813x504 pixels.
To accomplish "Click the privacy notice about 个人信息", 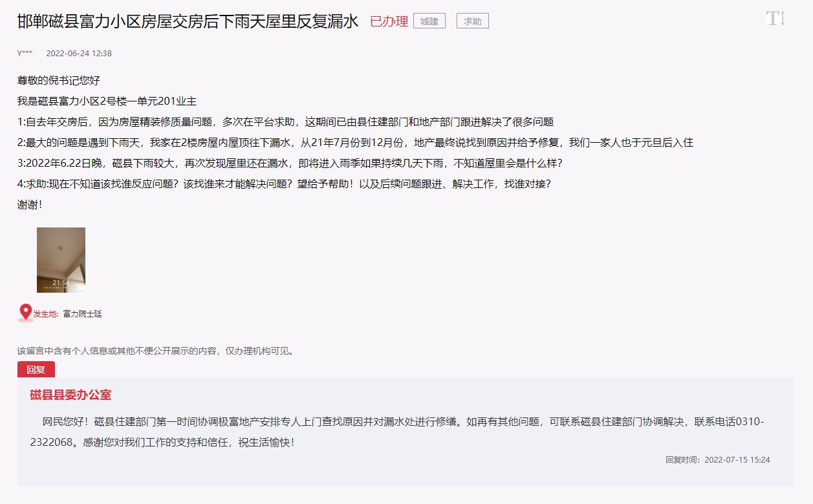I will pos(157,351).
